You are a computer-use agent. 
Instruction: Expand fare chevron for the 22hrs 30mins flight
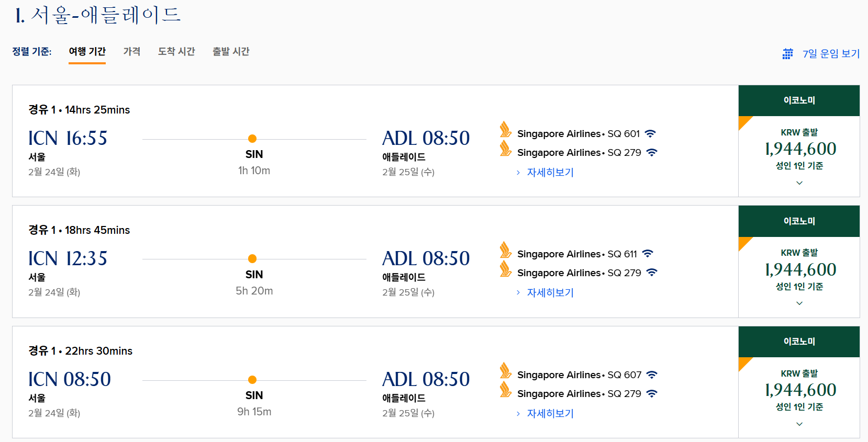pyautogui.click(x=799, y=424)
